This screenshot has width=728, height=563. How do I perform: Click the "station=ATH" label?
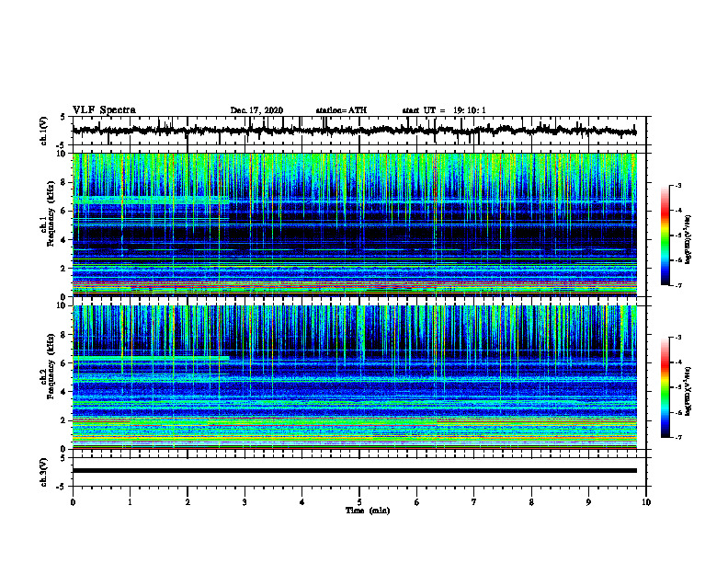(x=341, y=110)
